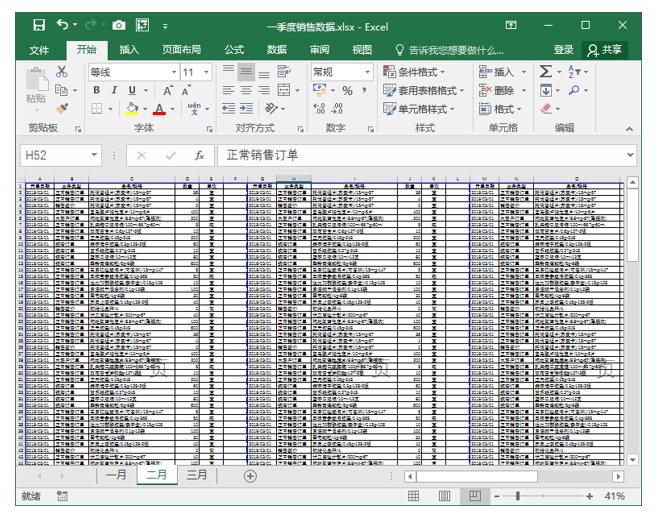Click the Paste (粘贴) button

point(36,90)
